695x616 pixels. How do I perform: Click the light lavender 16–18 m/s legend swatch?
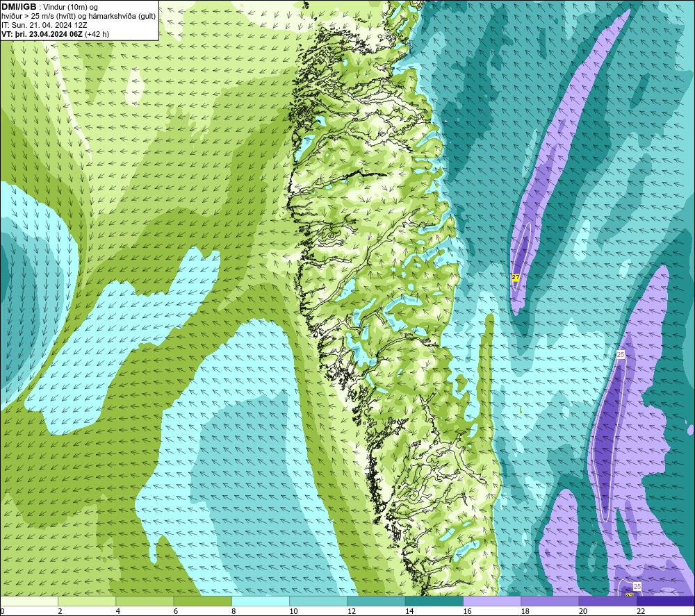pos(492,601)
